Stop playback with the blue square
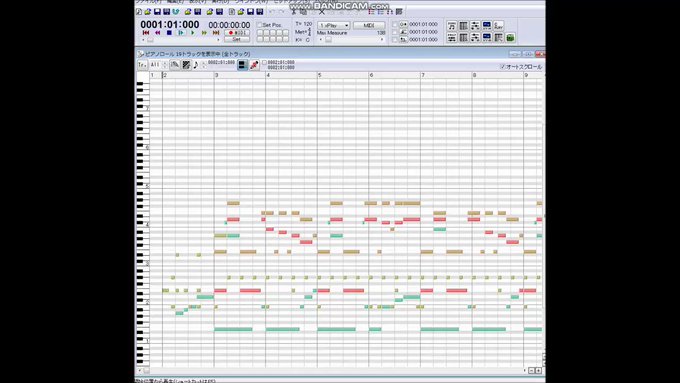The image size is (680, 383). click(169, 33)
